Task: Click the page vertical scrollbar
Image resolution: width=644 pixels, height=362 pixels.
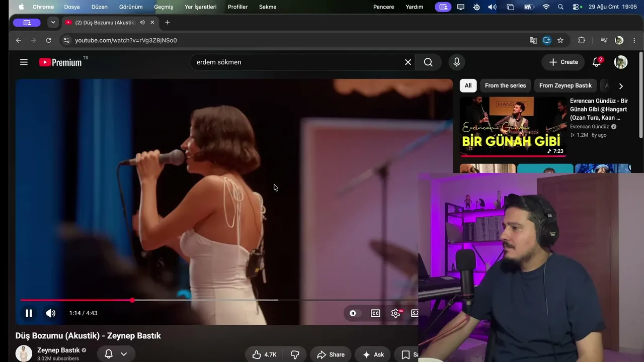Action: pos(640,95)
